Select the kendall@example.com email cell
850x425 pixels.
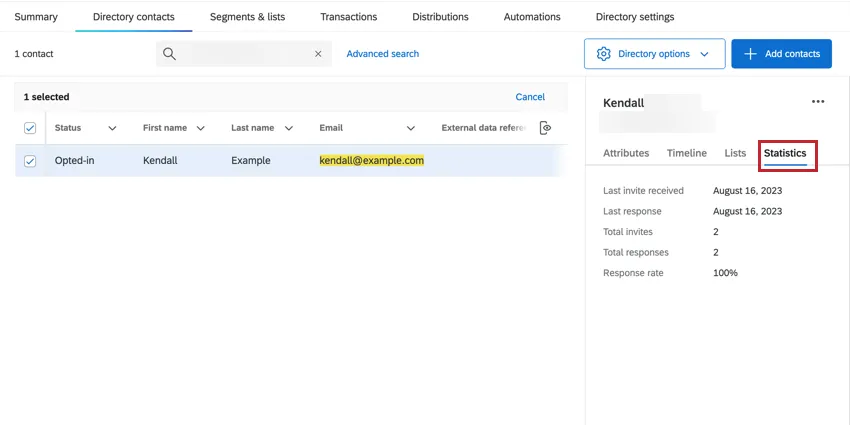tap(371, 160)
